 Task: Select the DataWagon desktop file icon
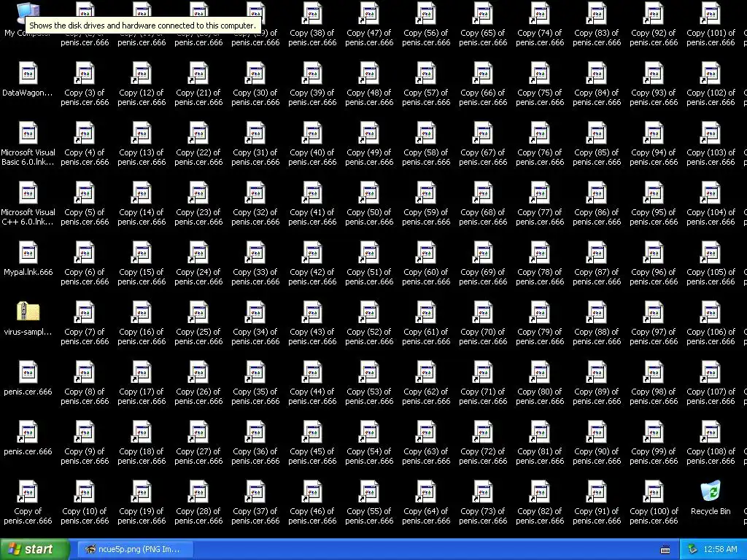pos(28,74)
